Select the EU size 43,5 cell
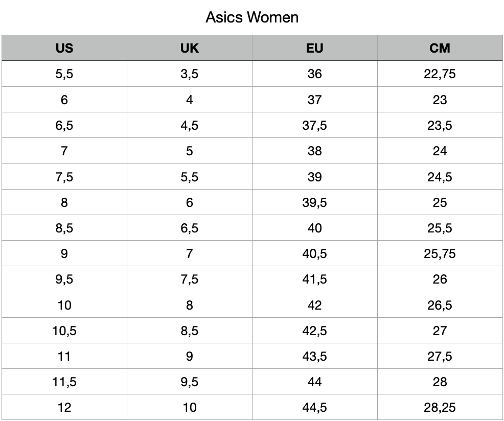504x421 pixels. 314,356
